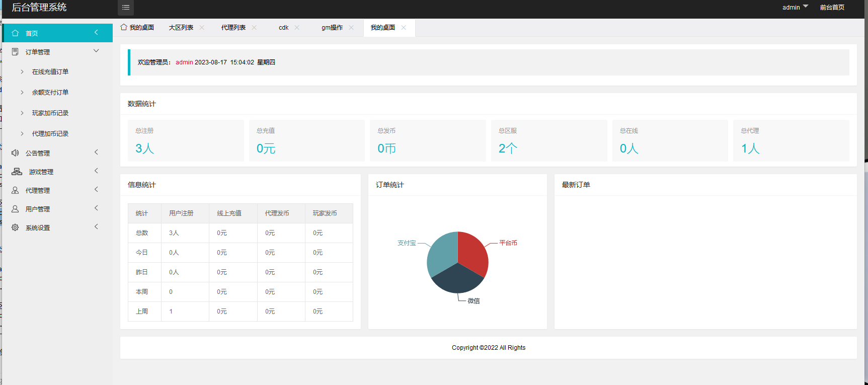Switch to the gm操作 tab

[x=332, y=28]
